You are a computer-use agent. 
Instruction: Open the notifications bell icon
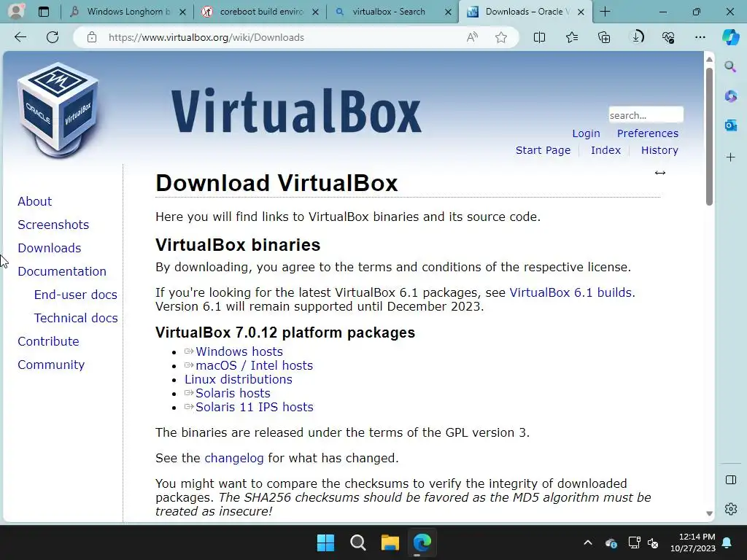click(x=727, y=542)
